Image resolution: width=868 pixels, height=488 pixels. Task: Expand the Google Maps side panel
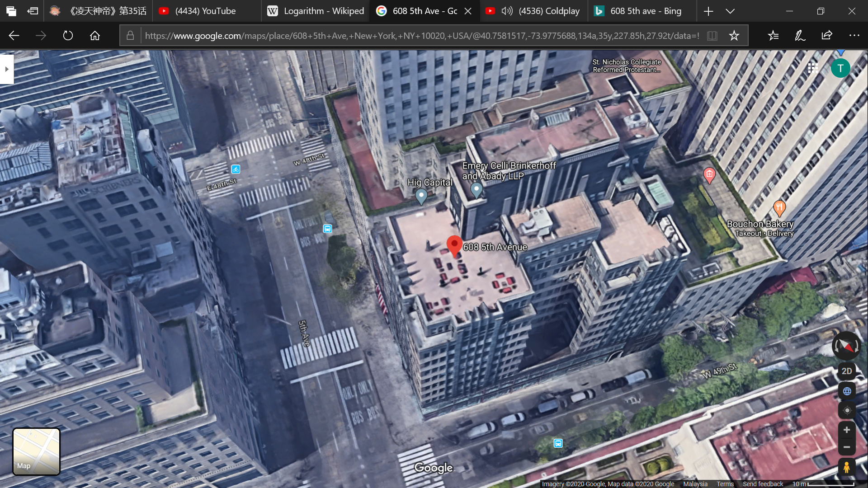tap(7, 69)
